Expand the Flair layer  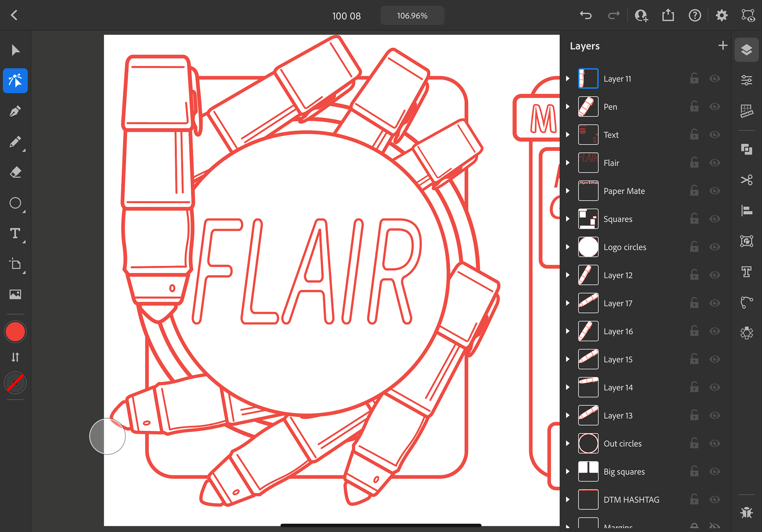[x=568, y=163]
